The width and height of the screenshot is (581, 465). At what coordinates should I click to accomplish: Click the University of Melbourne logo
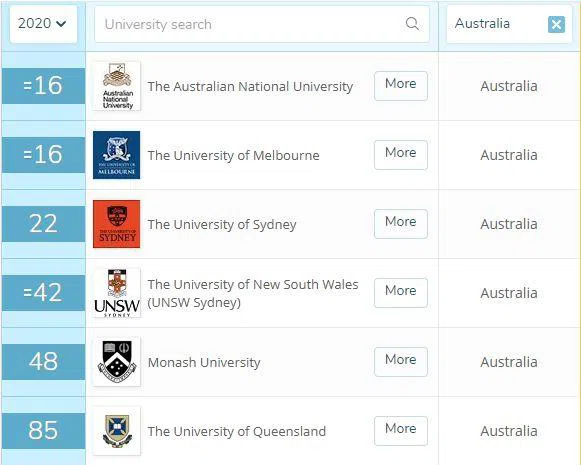click(117, 155)
